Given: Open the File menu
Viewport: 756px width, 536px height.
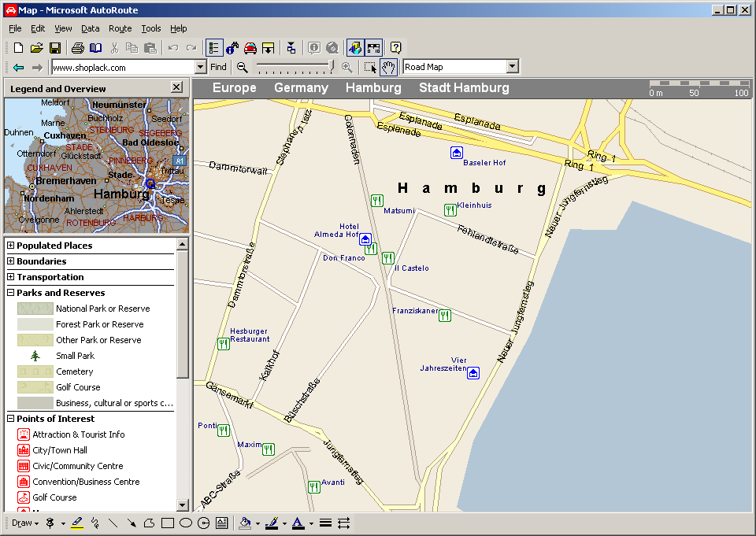Looking at the screenshot, I should 15,28.
